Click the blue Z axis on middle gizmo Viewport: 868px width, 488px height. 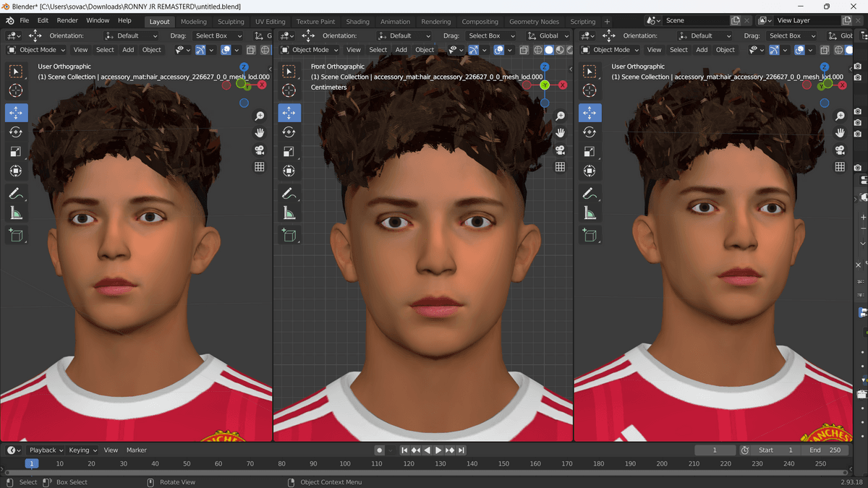(x=545, y=67)
